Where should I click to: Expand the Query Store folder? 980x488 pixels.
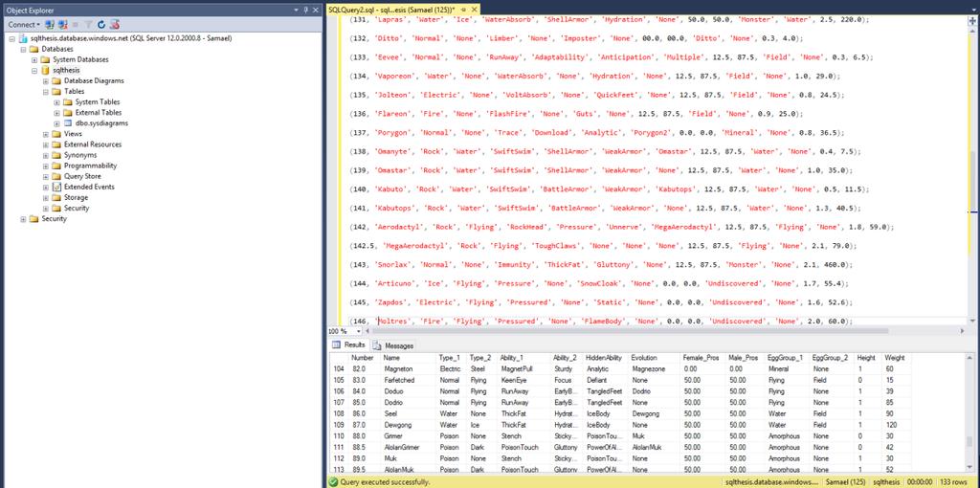46,176
